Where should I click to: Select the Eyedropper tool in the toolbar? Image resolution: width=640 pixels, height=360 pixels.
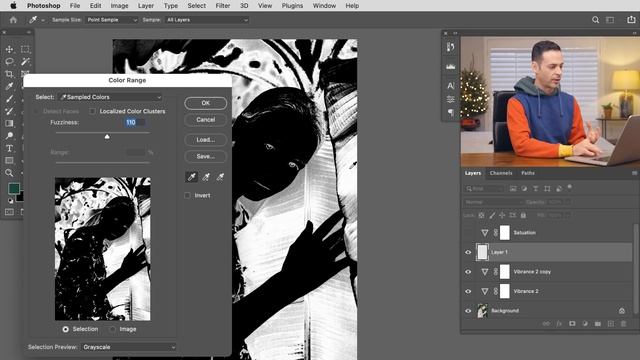[x=9, y=86]
